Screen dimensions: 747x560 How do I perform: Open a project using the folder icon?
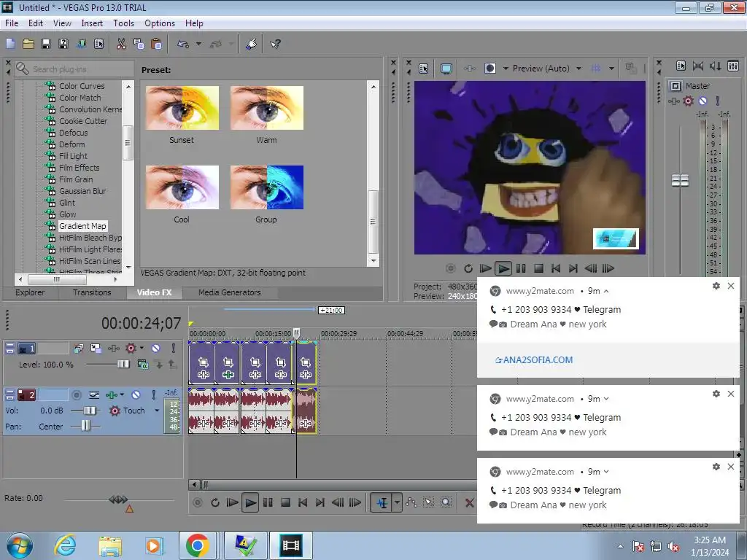pyautogui.click(x=28, y=44)
